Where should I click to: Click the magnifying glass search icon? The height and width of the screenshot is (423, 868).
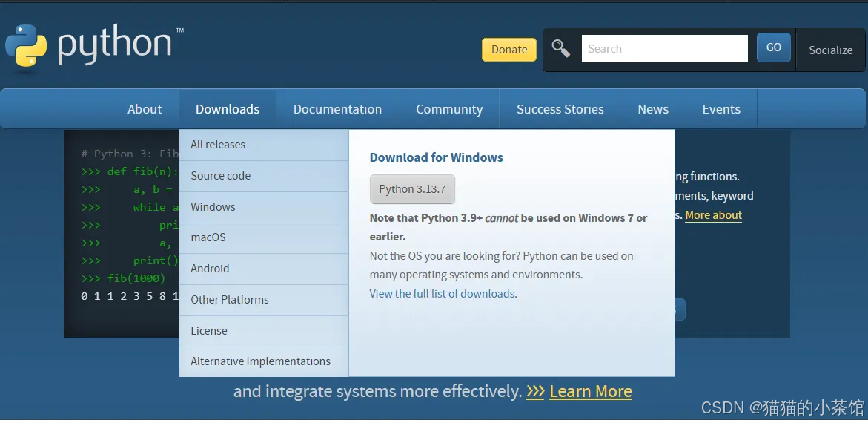(x=561, y=49)
